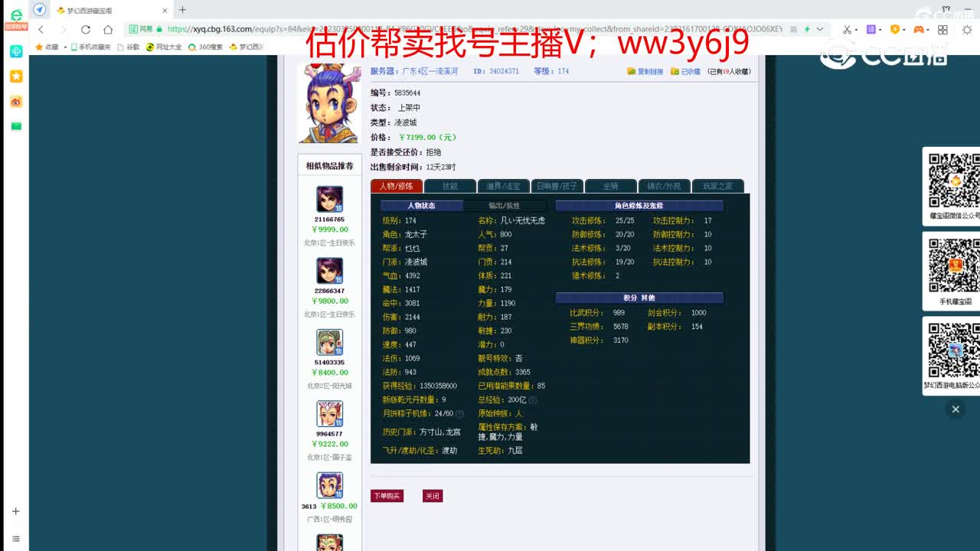Image resolution: width=980 pixels, height=551 pixels.
Task: Open a new browser tab
Action: [182, 10]
